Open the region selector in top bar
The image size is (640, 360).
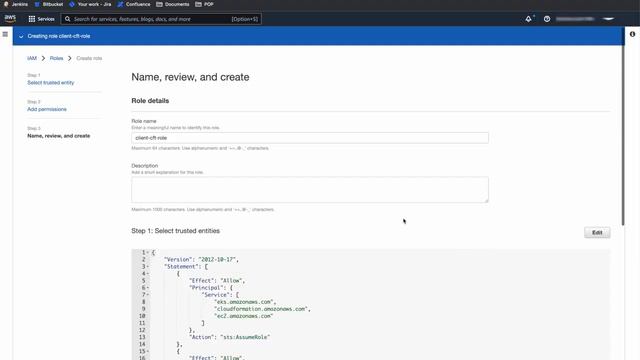[608, 19]
